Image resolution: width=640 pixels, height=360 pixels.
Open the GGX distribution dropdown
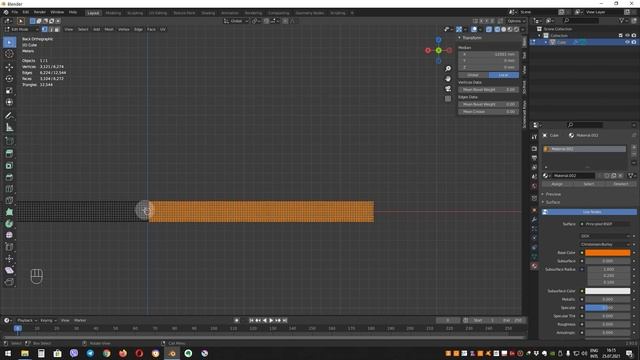tap(605, 236)
